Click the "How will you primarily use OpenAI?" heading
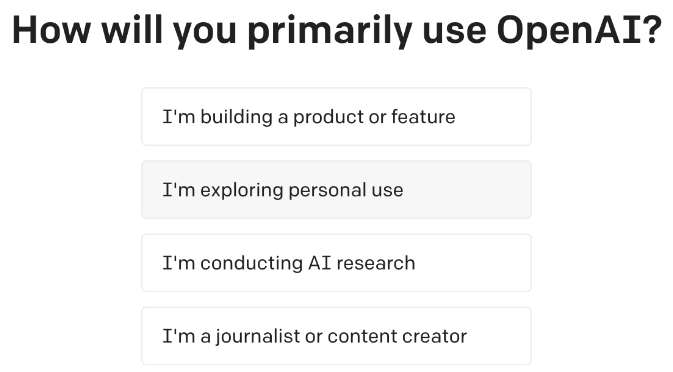 337,31
